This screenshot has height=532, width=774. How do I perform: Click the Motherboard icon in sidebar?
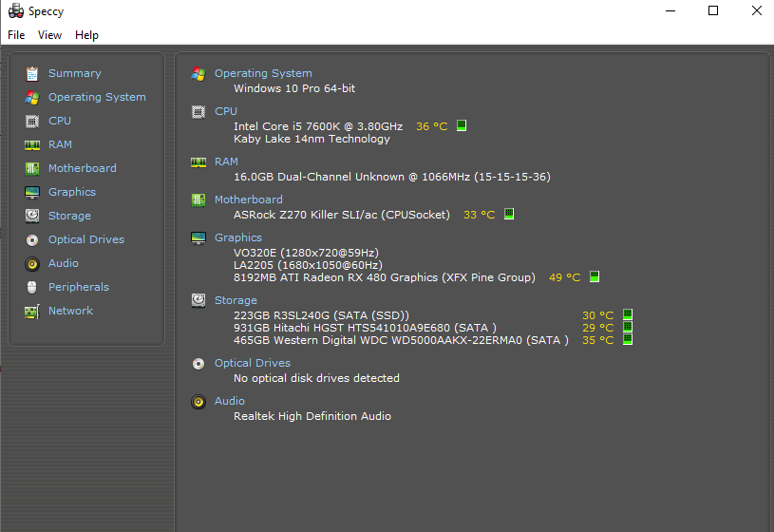click(32, 168)
